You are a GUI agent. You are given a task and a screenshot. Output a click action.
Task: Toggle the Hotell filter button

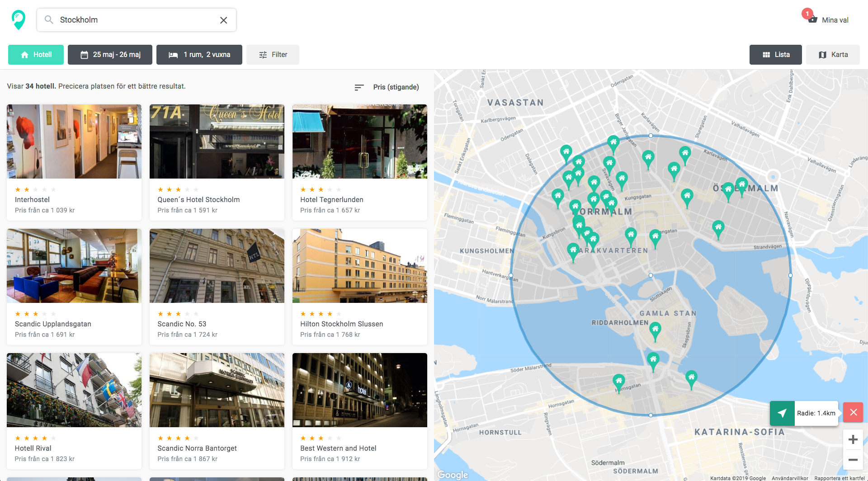coord(35,54)
